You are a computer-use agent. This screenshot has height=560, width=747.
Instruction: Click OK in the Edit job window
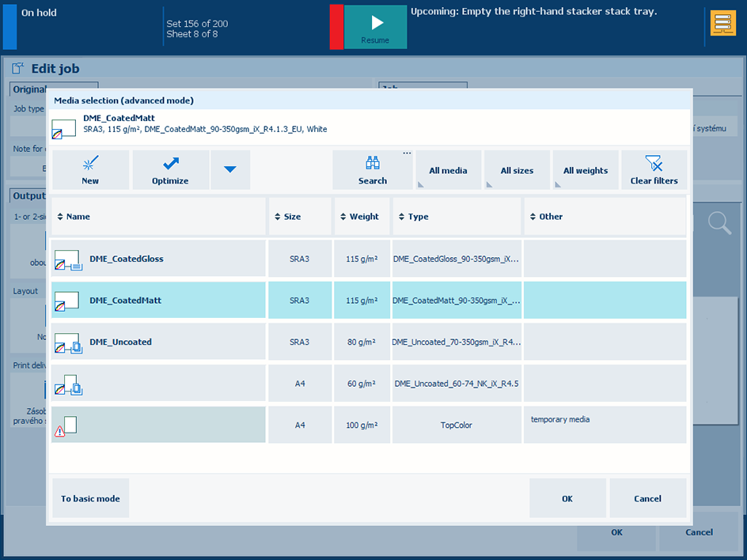[x=617, y=532]
